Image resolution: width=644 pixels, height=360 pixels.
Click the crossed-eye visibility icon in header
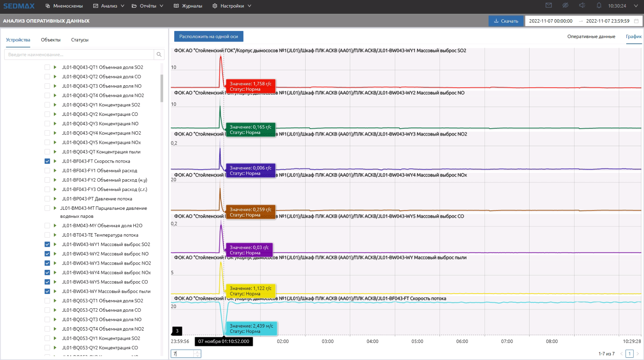click(565, 5)
